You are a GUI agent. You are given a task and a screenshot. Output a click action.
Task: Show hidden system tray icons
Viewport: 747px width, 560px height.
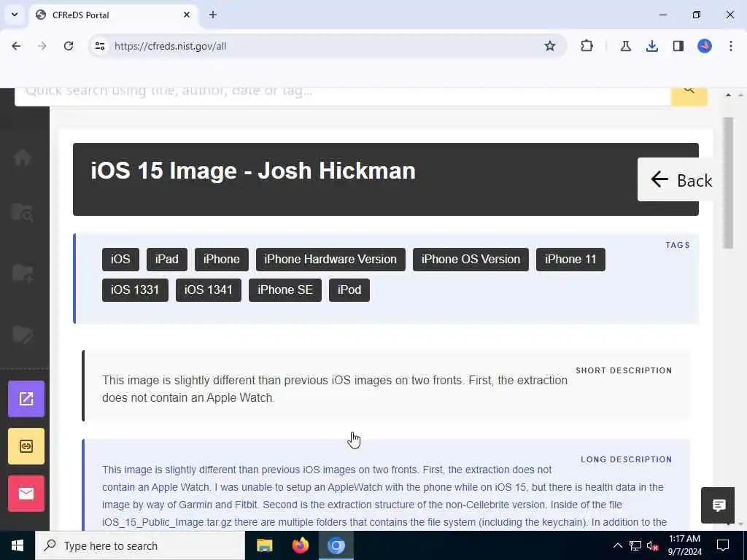click(x=617, y=545)
